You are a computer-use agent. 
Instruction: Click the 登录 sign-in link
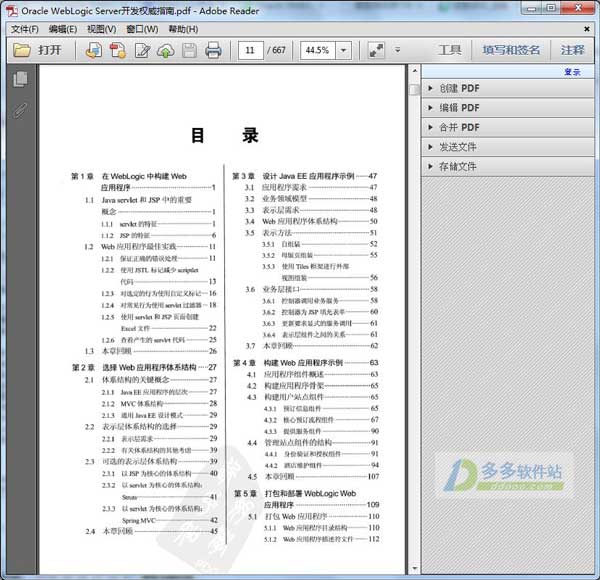click(x=572, y=72)
